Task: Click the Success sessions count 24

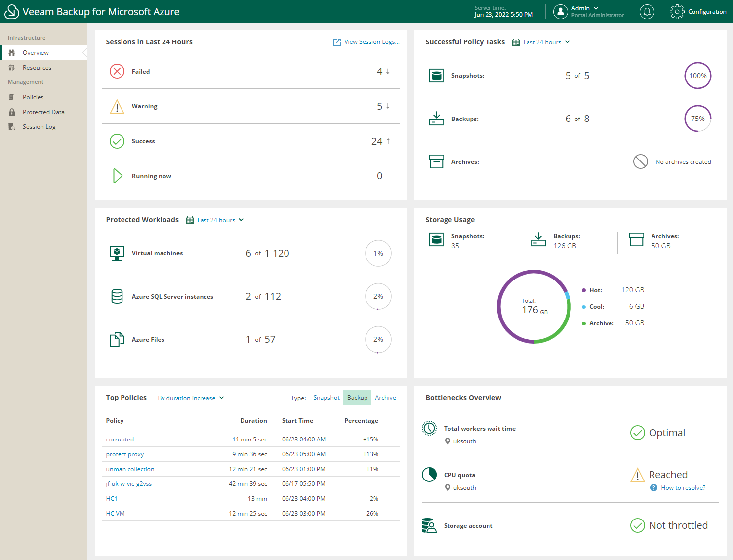Action: tap(377, 141)
